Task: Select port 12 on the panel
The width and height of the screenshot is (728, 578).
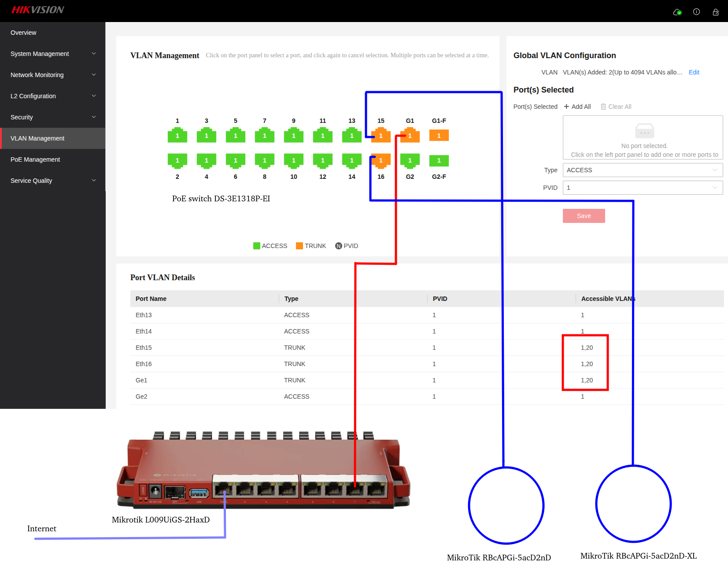Action: pyautogui.click(x=323, y=161)
